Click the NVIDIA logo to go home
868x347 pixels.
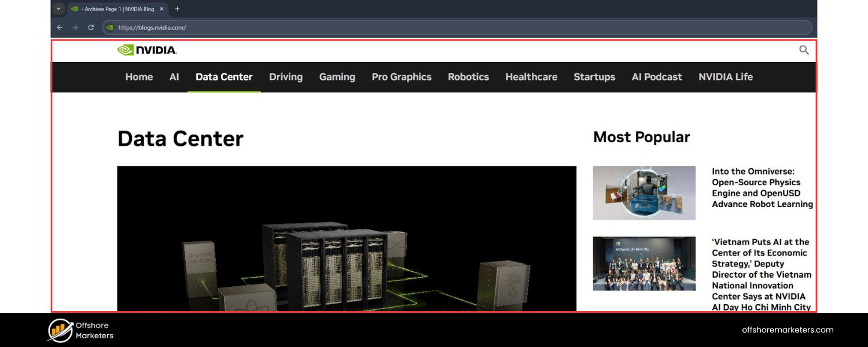[148, 50]
